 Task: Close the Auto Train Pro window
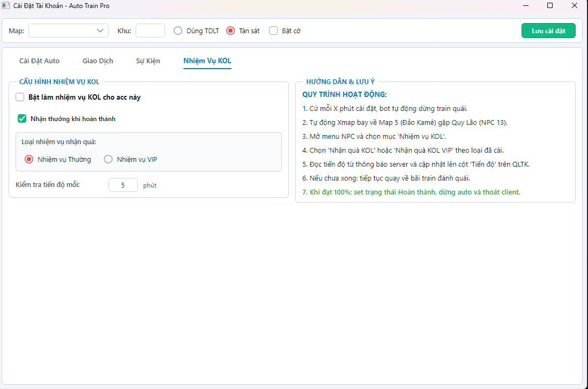tap(574, 5)
